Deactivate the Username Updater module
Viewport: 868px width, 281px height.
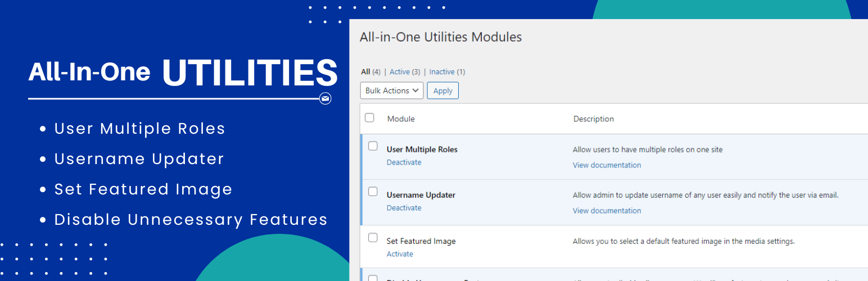404,208
